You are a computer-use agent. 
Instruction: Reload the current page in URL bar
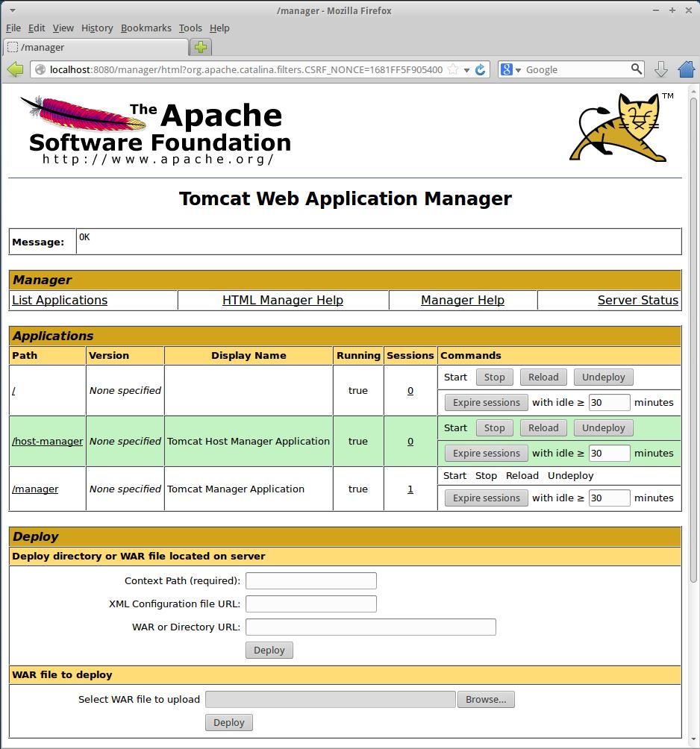481,69
